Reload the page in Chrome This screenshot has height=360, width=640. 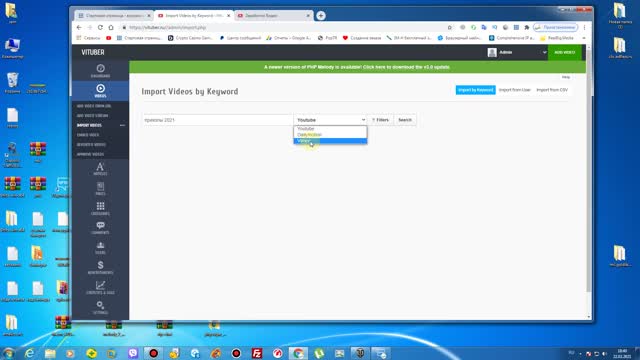pyautogui.click(x=100, y=27)
